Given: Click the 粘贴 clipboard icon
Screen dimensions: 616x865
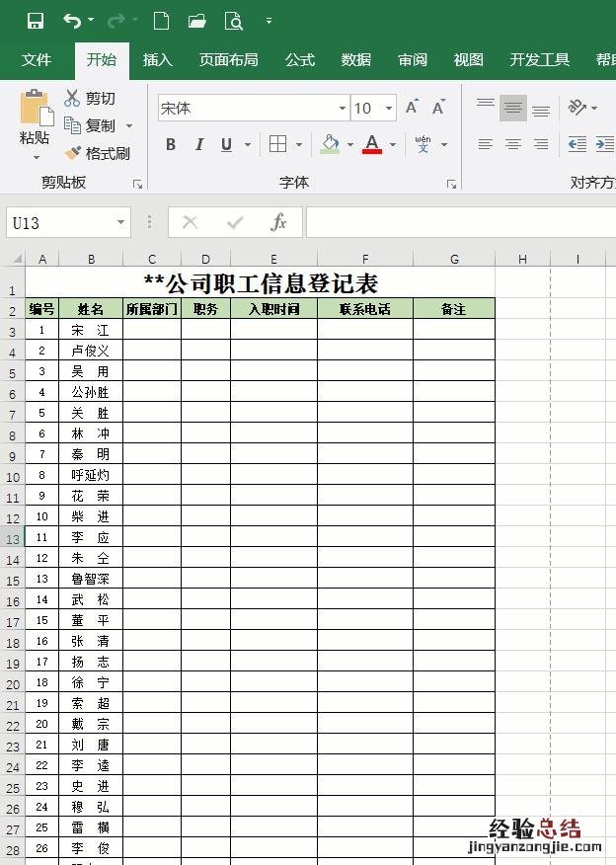Looking at the screenshot, I should pos(37,108).
